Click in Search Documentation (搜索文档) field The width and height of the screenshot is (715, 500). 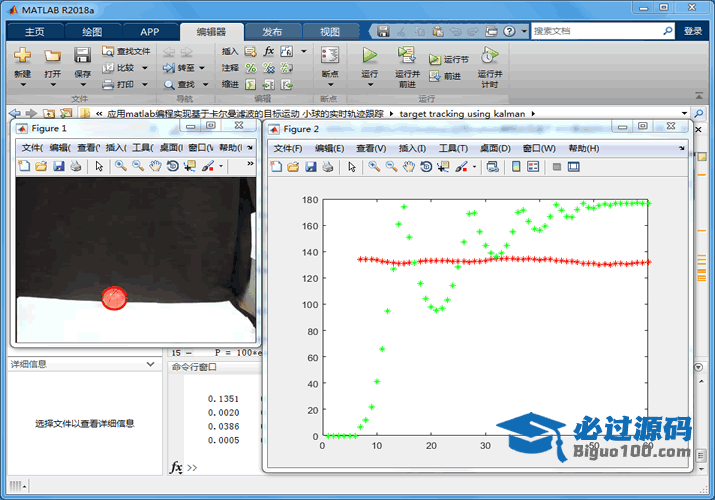coord(596,31)
